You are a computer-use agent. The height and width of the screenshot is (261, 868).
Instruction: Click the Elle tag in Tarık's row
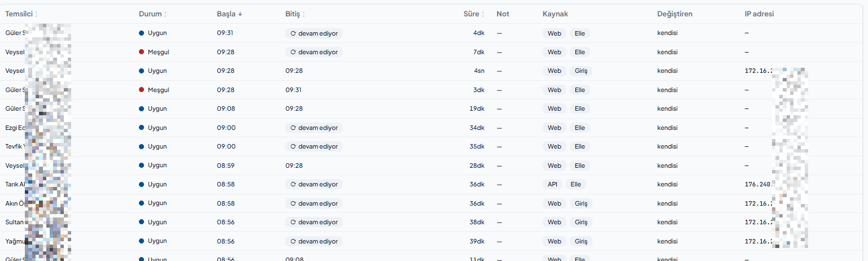click(576, 184)
